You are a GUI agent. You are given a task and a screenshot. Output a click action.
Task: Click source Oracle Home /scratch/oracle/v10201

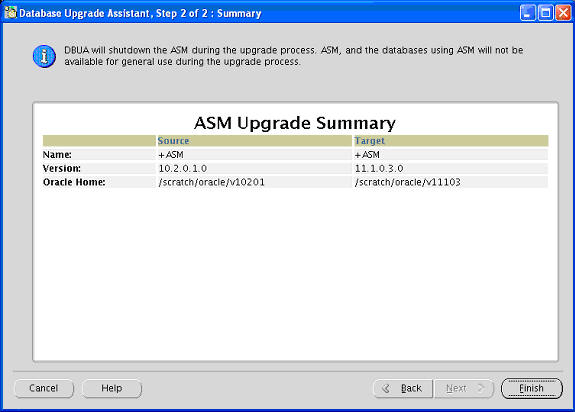tap(211, 182)
